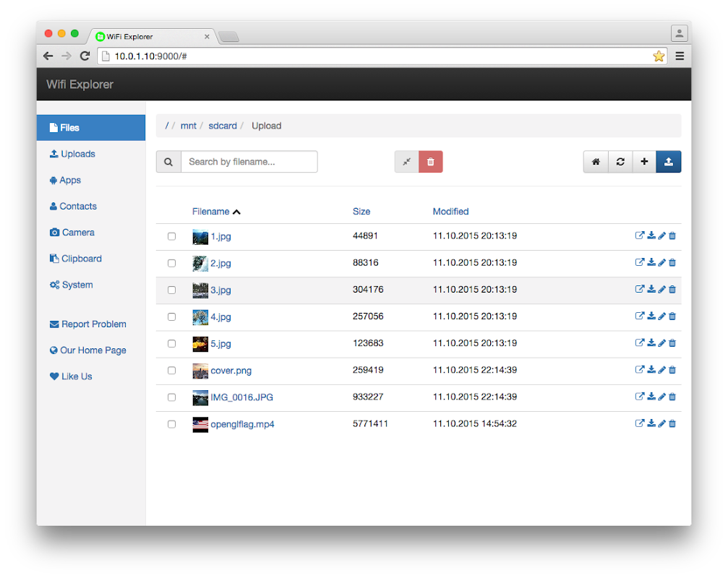
Task: Click the plus button to create new folder
Action: [x=644, y=162]
